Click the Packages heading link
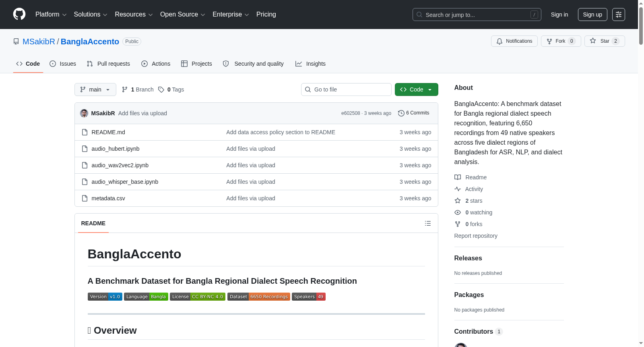The height and width of the screenshot is (347, 644). 469,295
